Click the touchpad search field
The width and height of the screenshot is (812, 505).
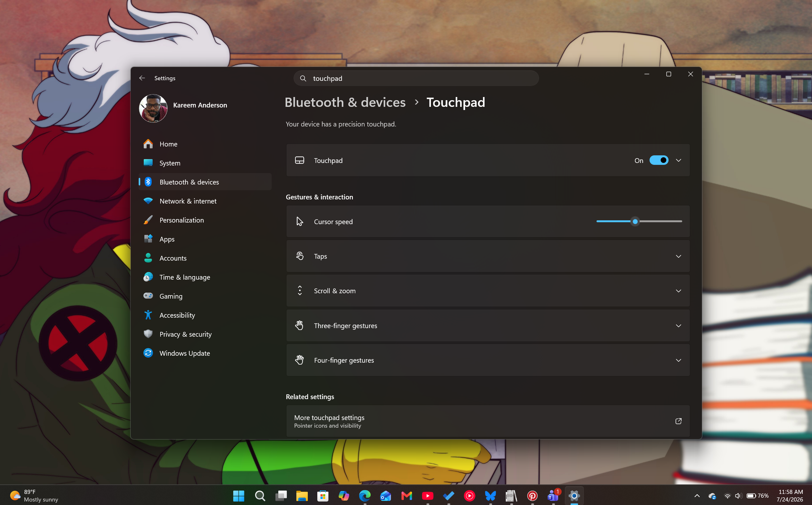(416, 79)
